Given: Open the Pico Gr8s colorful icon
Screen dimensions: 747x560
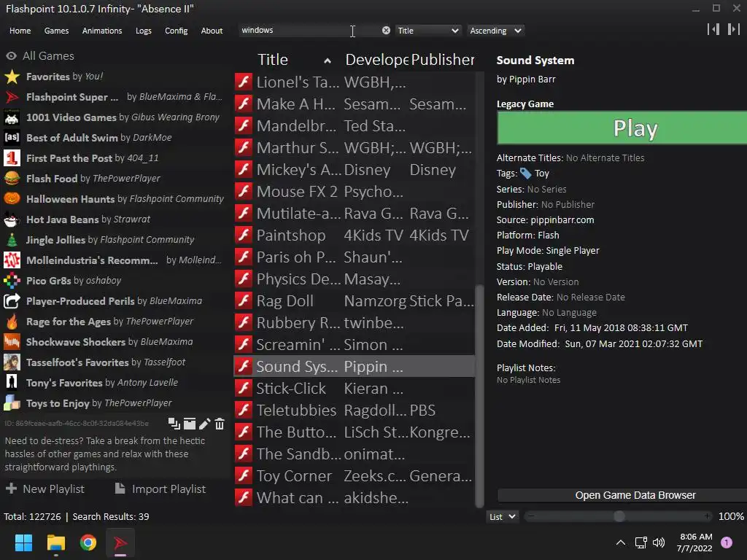Looking at the screenshot, I should coord(12,281).
